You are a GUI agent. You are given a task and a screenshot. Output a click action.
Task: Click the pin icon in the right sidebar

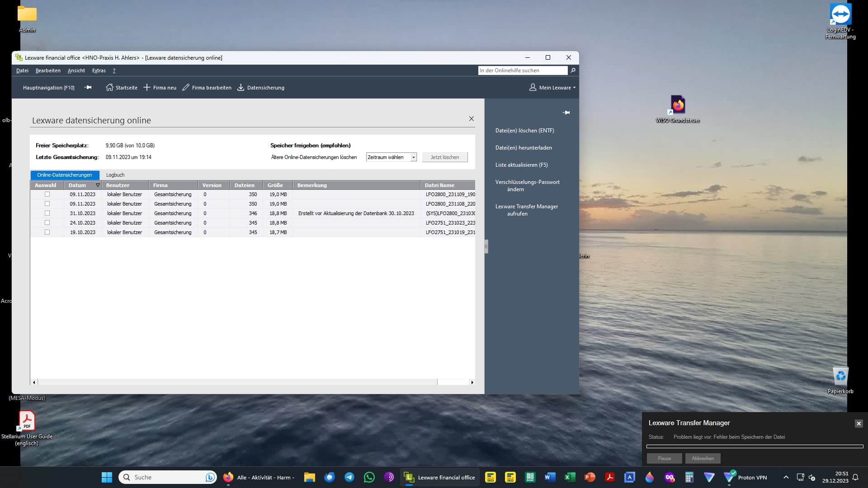566,113
